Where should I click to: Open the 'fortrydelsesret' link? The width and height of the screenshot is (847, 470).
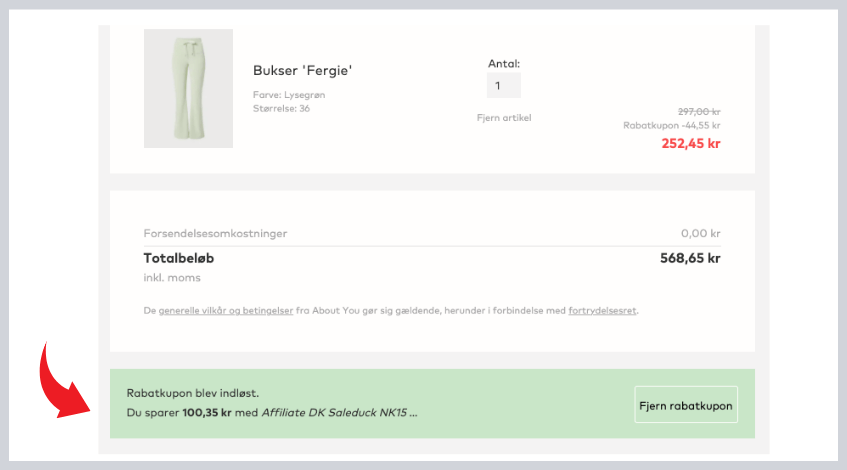[x=602, y=311]
